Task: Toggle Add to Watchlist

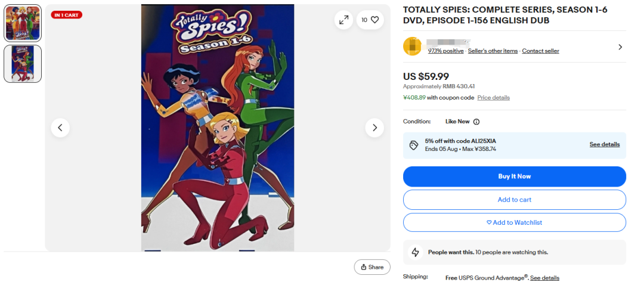Action: point(514,222)
